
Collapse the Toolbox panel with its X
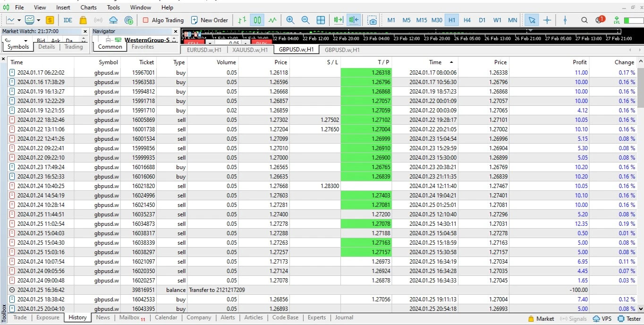[3, 59]
